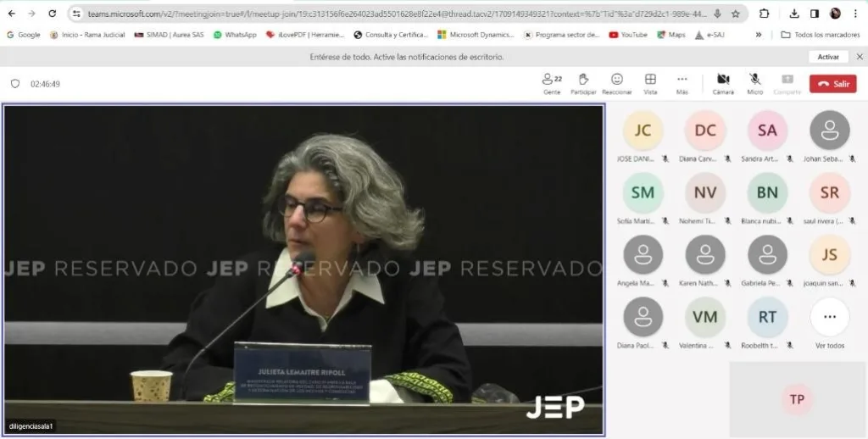Open Chrome profile avatar
The width and height of the screenshot is (868, 439).
[835, 14]
